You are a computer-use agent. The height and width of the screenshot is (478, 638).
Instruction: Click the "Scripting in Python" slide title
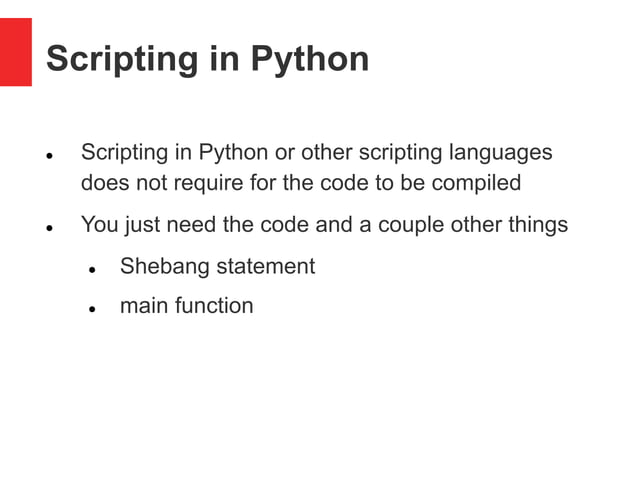207,59
